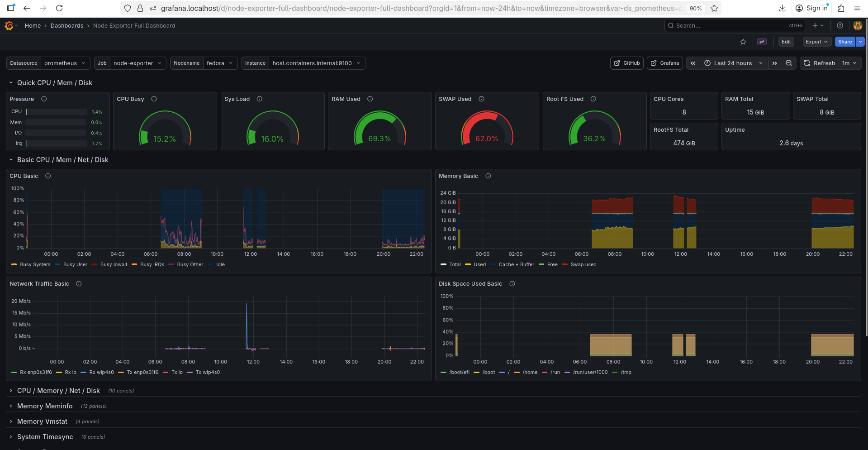Viewport: 868px width, 450px height.
Task: Click the 90% zoom indicator
Action: click(696, 8)
